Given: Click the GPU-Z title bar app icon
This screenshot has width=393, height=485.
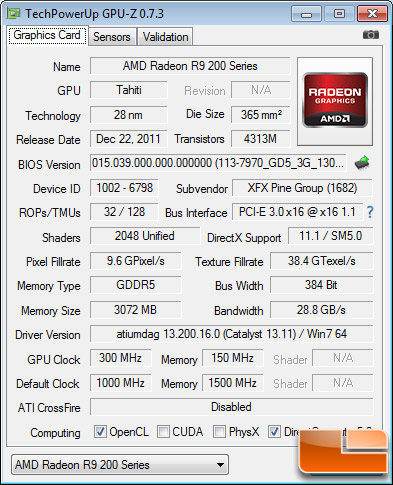Looking at the screenshot, I should click(x=14, y=13).
